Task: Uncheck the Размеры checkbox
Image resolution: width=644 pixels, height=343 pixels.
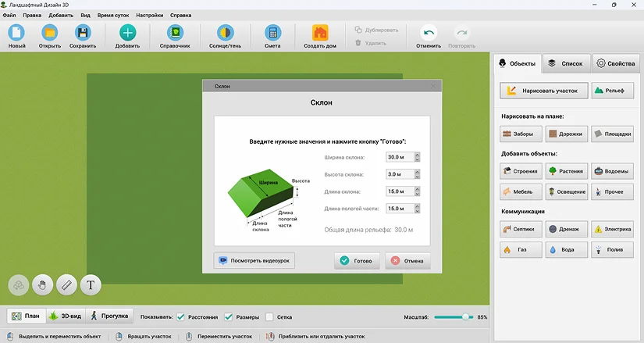Action: click(x=229, y=317)
